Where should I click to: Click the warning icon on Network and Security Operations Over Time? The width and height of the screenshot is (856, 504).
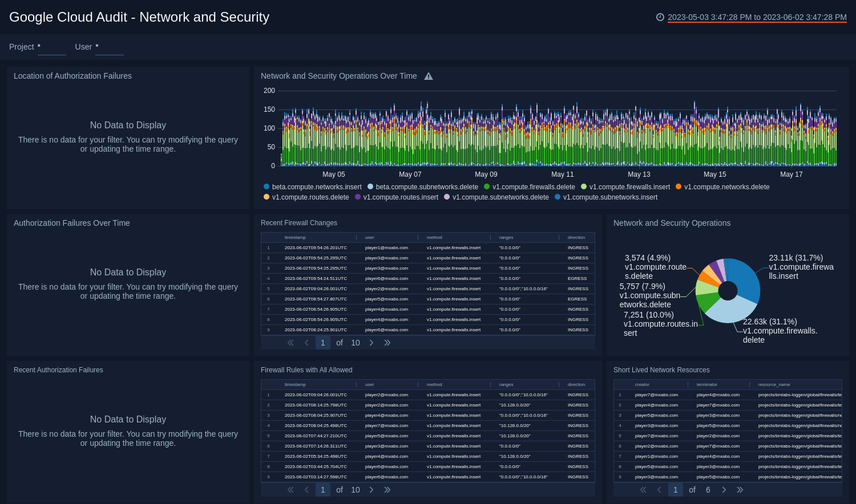point(429,76)
